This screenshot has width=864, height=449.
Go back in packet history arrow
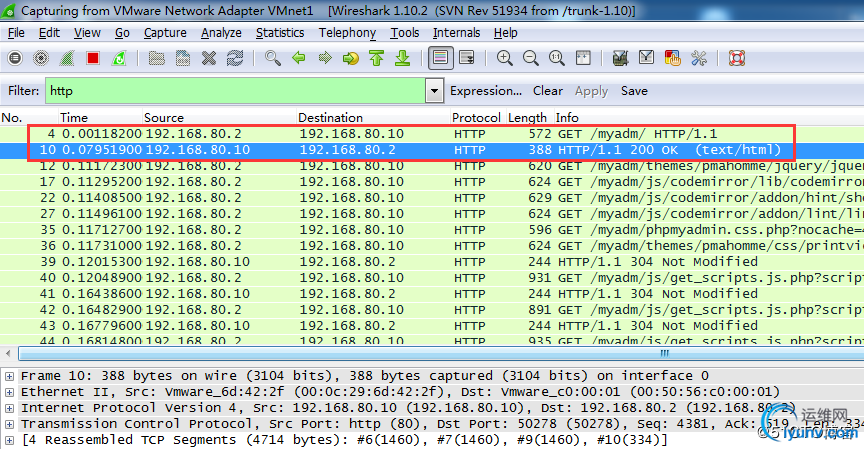pos(299,58)
